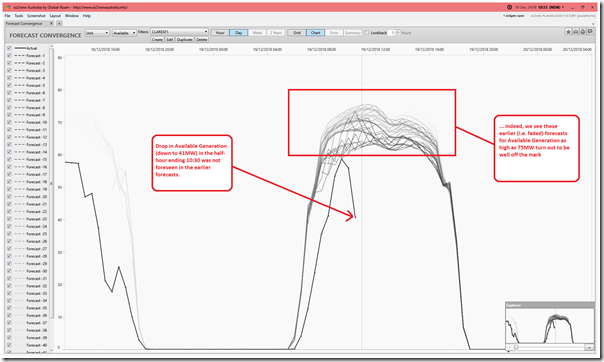Adjust the Lookback hours stepper
The width and height of the screenshot is (604, 362).
click(398, 33)
